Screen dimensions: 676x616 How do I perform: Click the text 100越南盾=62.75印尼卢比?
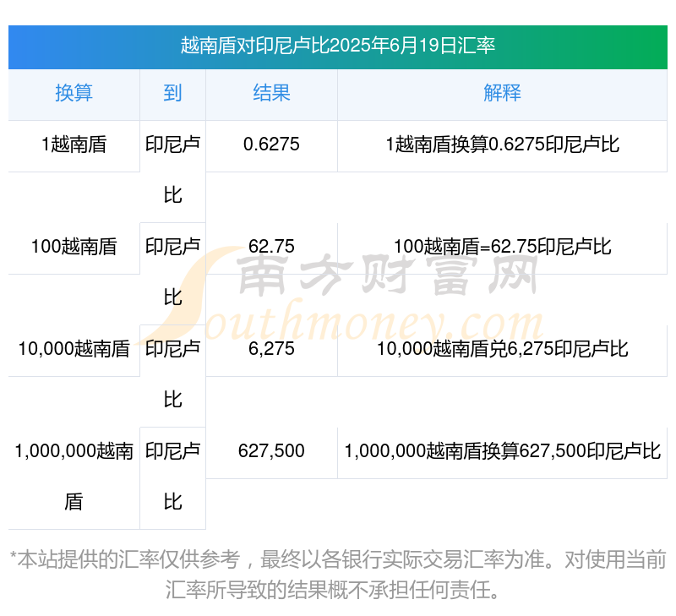[502, 248]
